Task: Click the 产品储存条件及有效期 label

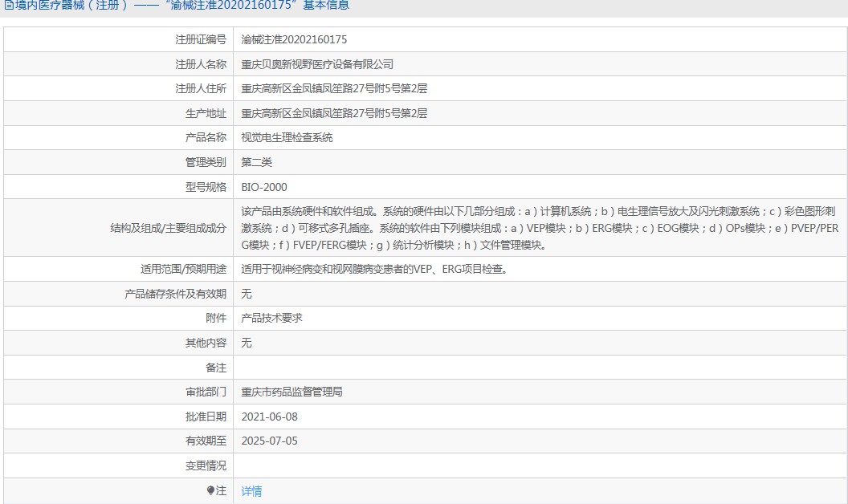Action: pyautogui.click(x=175, y=295)
